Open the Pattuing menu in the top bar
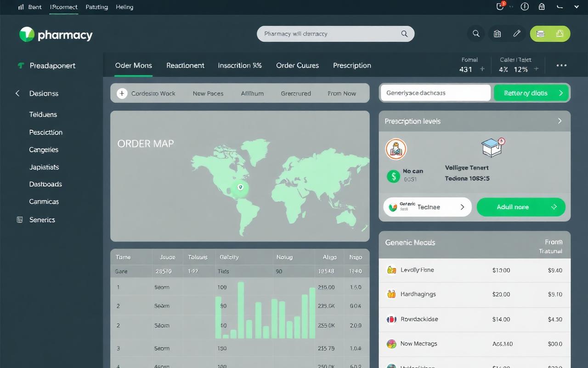Screen dimensions: 588x368 click(96, 7)
